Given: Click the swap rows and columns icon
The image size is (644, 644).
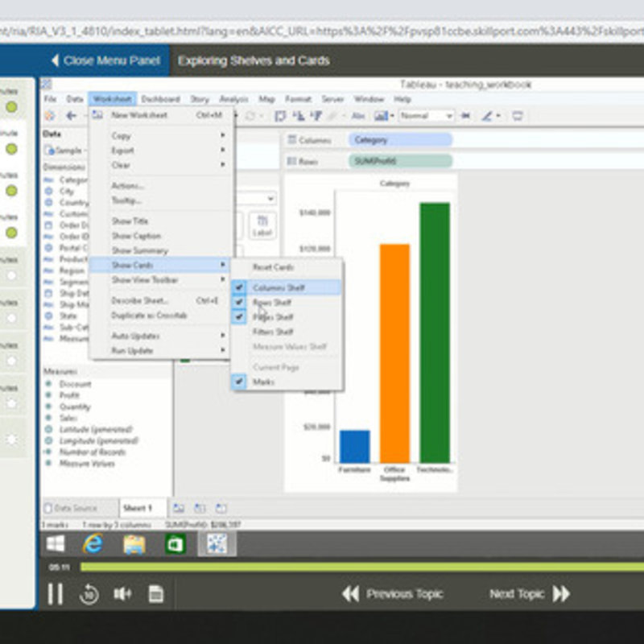Looking at the screenshot, I should click(280, 116).
